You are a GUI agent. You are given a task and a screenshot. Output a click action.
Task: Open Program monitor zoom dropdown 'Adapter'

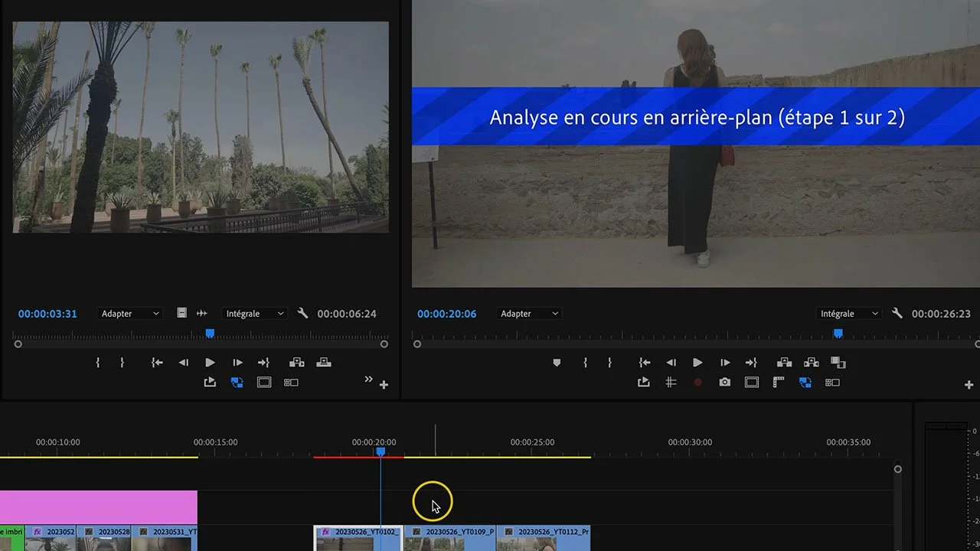(528, 314)
